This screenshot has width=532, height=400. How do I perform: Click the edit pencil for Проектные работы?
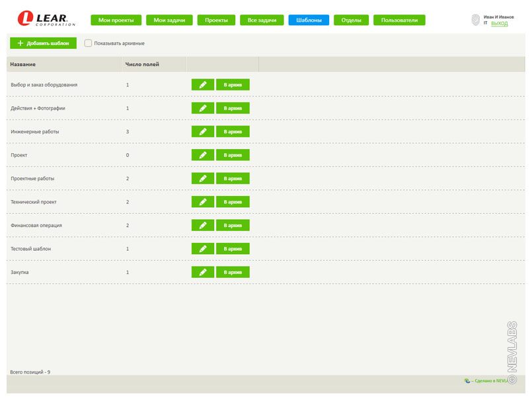click(x=203, y=178)
